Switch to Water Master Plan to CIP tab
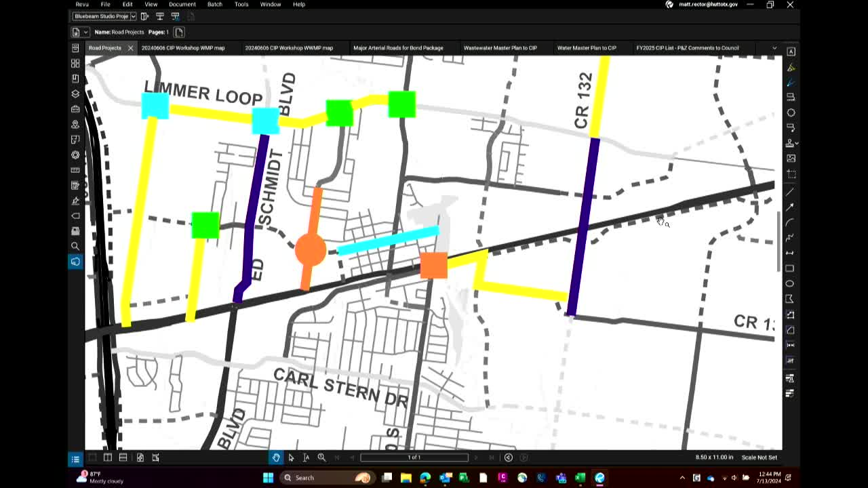 point(586,48)
